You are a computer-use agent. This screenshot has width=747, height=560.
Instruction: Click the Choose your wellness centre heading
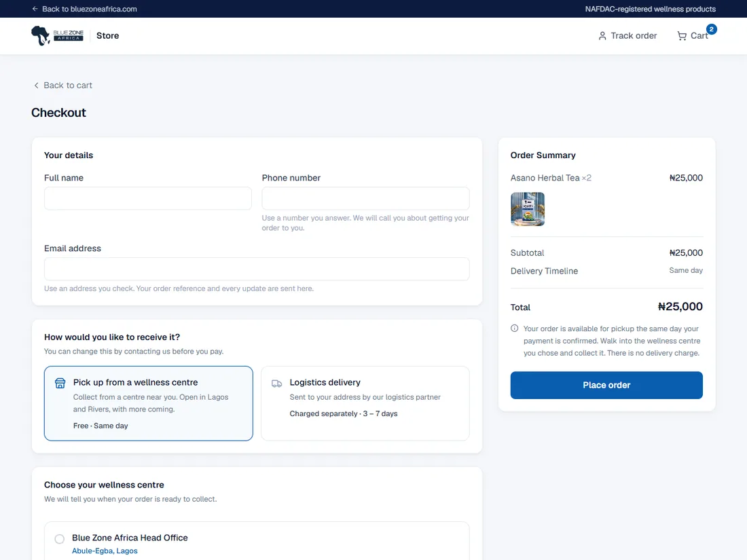(x=104, y=485)
